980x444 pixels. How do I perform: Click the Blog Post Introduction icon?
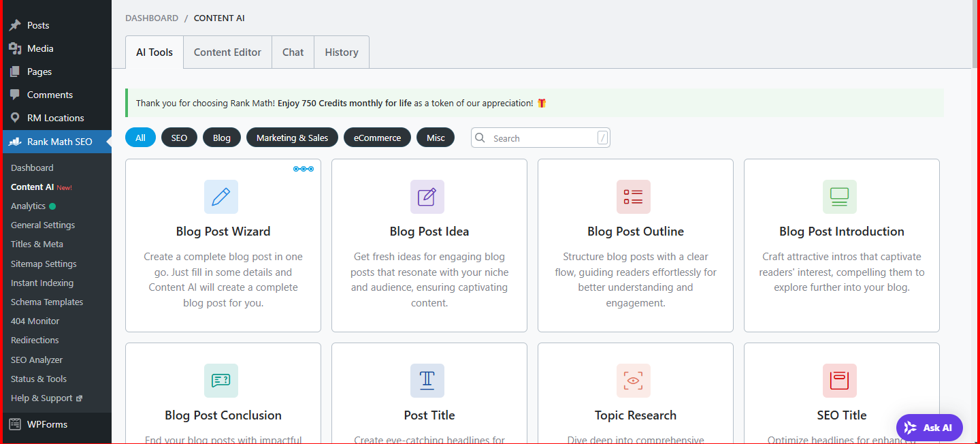click(x=840, y=197)
